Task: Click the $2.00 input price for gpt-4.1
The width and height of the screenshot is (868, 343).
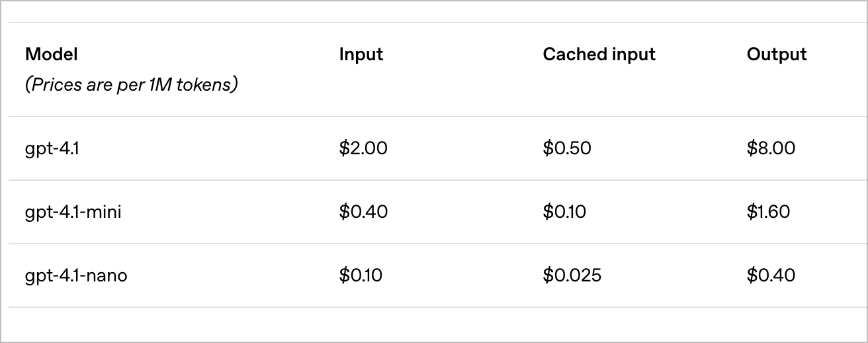Action: pyautogui.click(x=363, y=148)
